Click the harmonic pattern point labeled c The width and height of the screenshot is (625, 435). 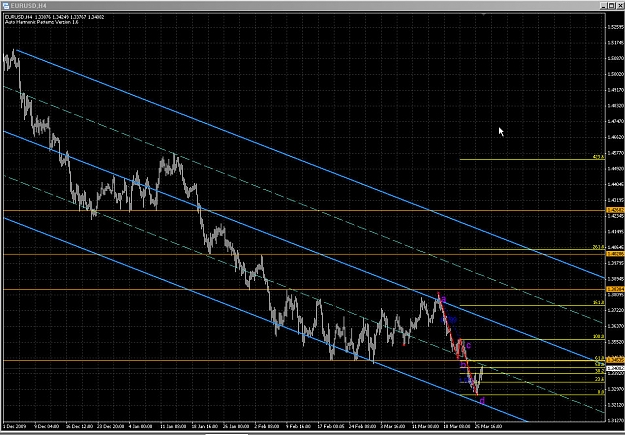[x=468, y=346]
